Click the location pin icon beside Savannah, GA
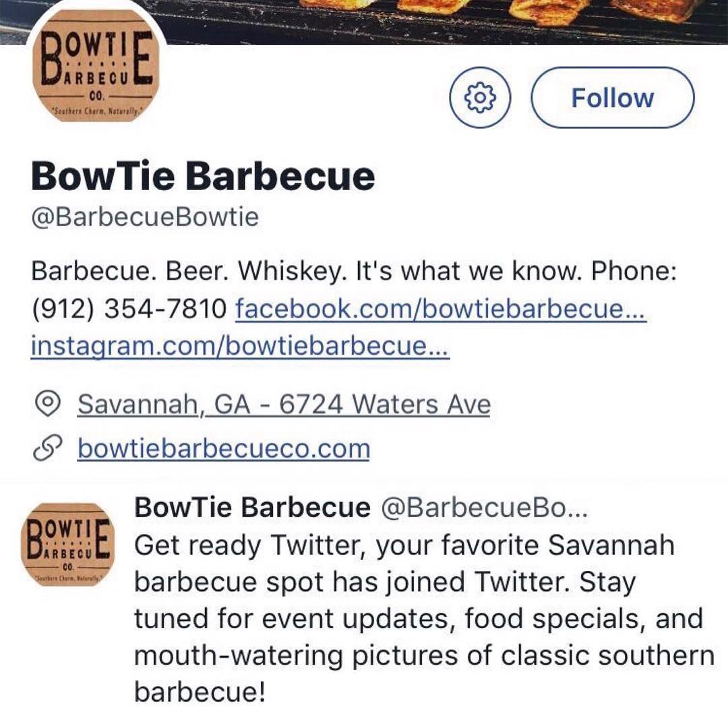This screenshot has height=728, width=728. coord(47,402)
